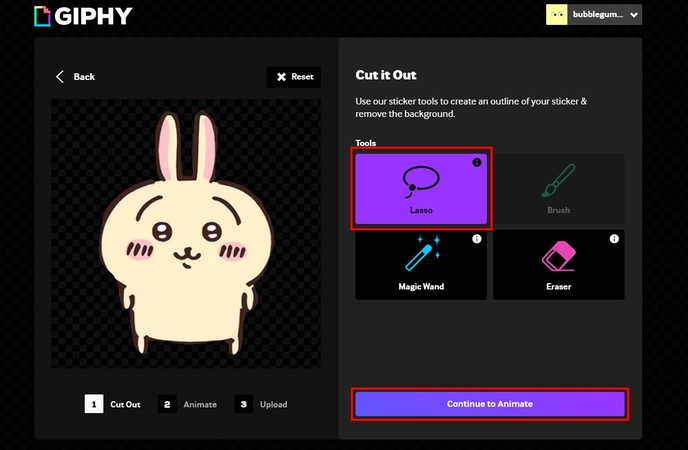Viewport: 688px width, 450px height.
Task: Choose the Magic Wand tool
Action: point(421,265)
